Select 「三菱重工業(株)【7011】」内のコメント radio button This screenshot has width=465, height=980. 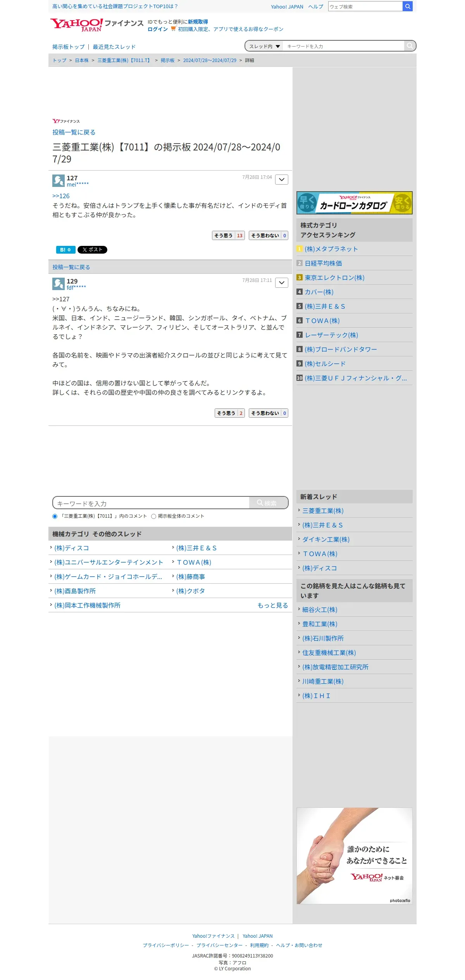pyautogui.click(x=55, y=516)
